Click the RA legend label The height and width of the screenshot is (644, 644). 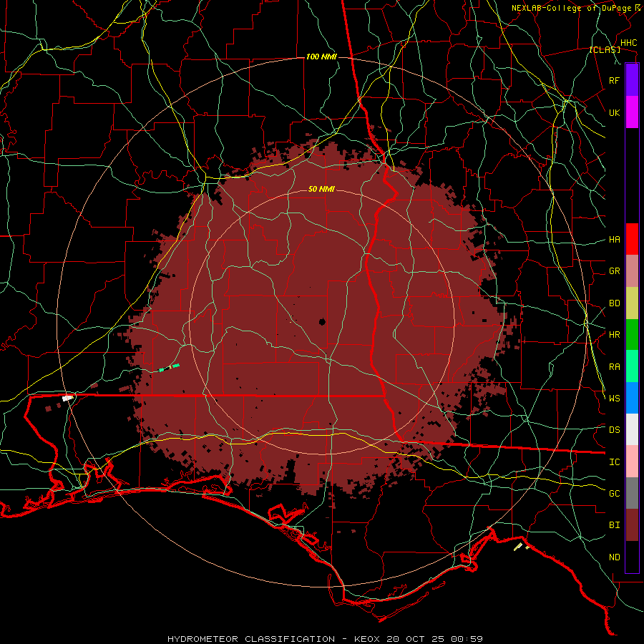pyautogui.click(x=614, y=367)
